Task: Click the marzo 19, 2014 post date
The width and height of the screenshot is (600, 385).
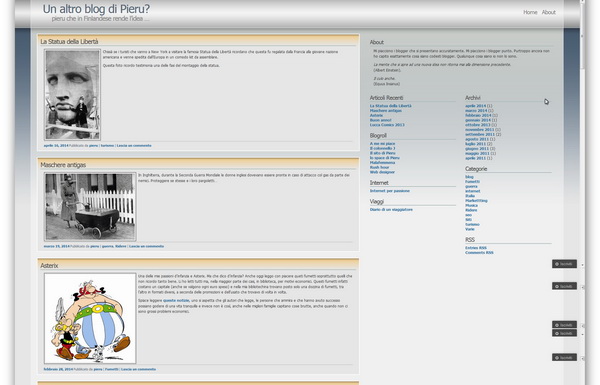Action: 56,246
